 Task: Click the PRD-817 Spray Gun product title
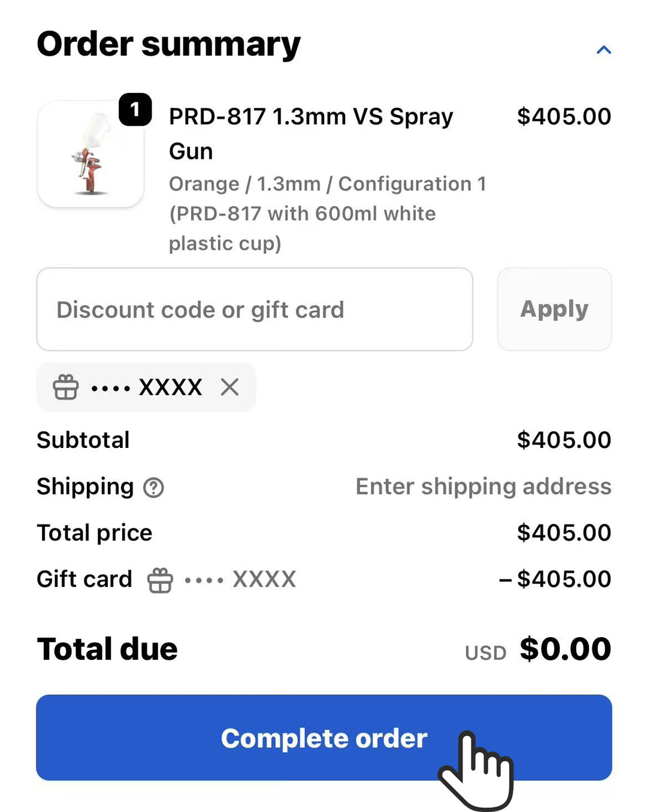point(310,133)
